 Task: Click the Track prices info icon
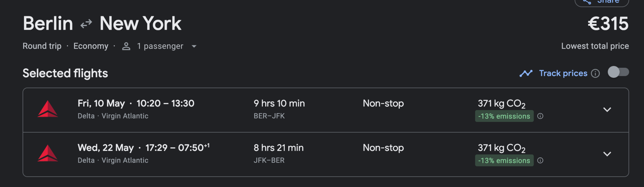pyautogui.click(x=595, y=73)
